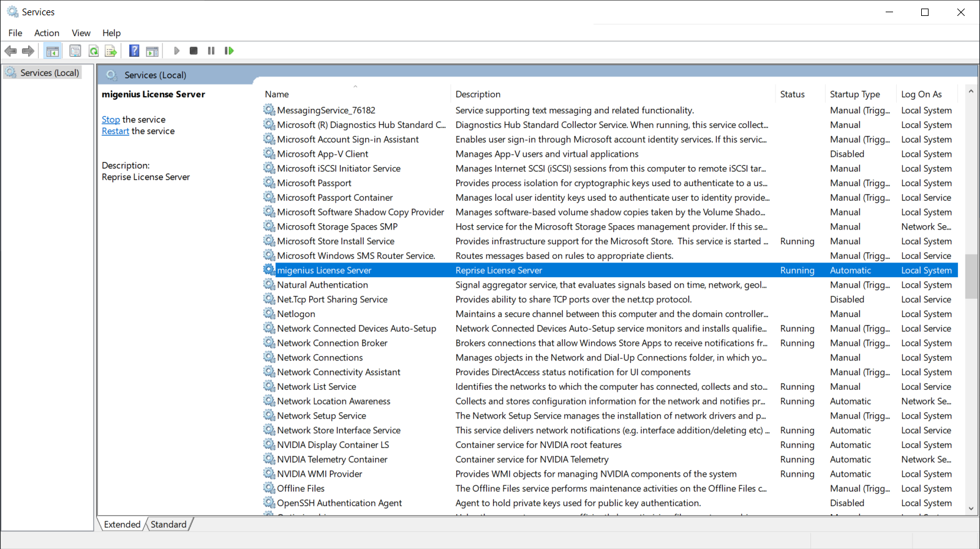Select gear icon of Network Connections row

click(269, 357)
